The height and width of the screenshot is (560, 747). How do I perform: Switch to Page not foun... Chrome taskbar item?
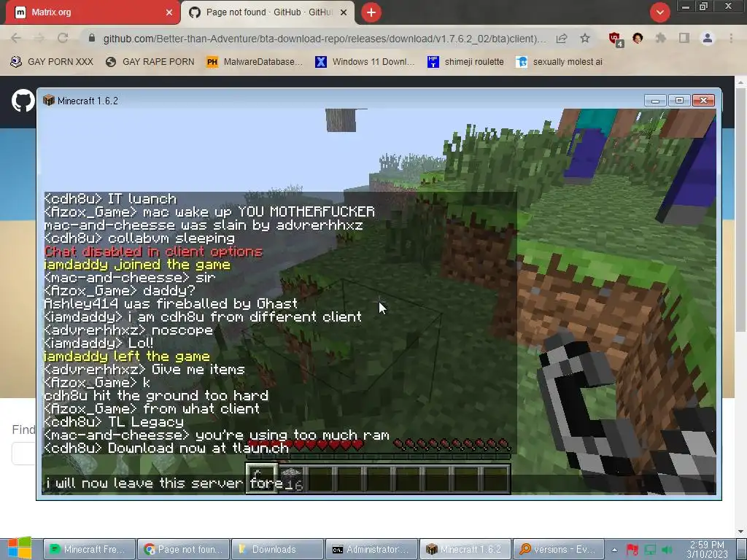coord(183,550)
